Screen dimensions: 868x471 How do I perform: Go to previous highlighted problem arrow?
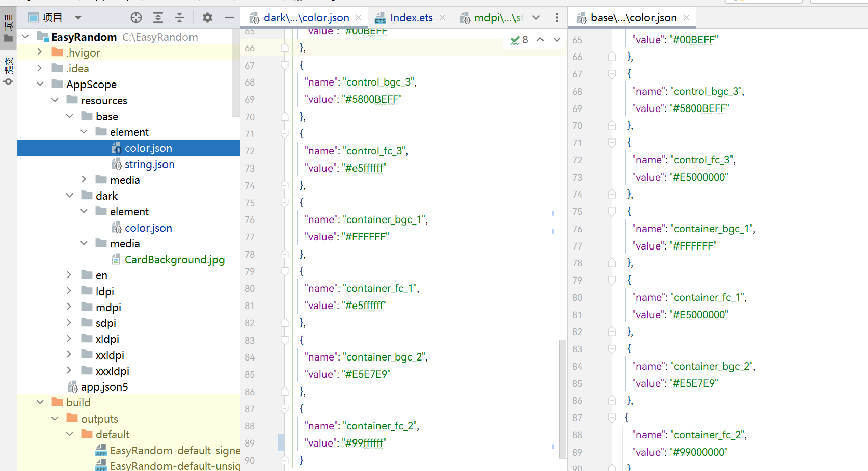click(x=540, y=40)
